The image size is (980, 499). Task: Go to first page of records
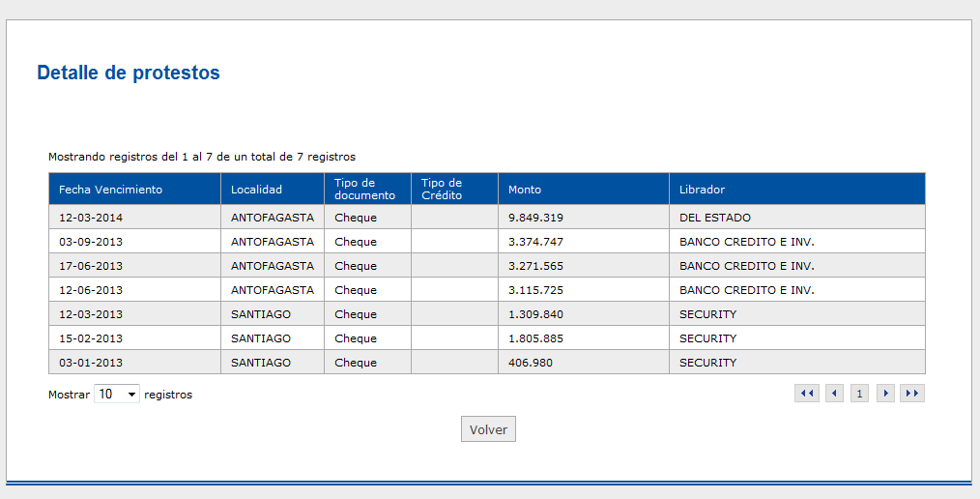click(x=807, y=394)
